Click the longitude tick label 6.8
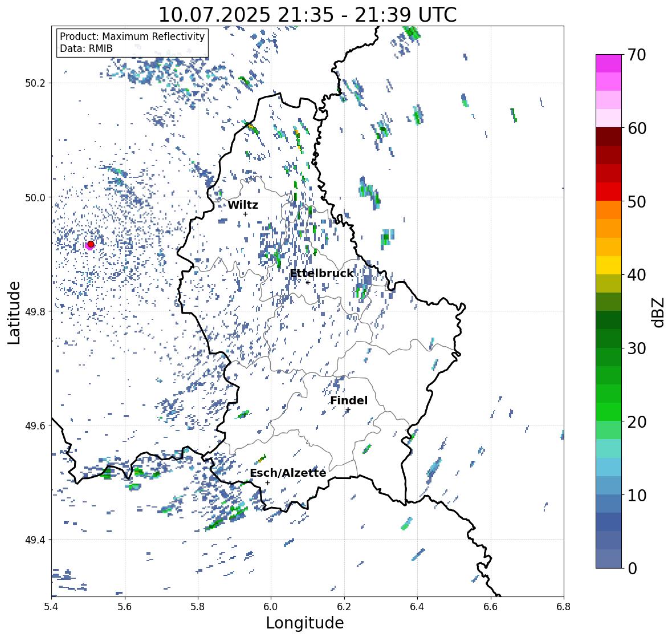The height and width of the screenshot is (637, 672). point(564,607)
